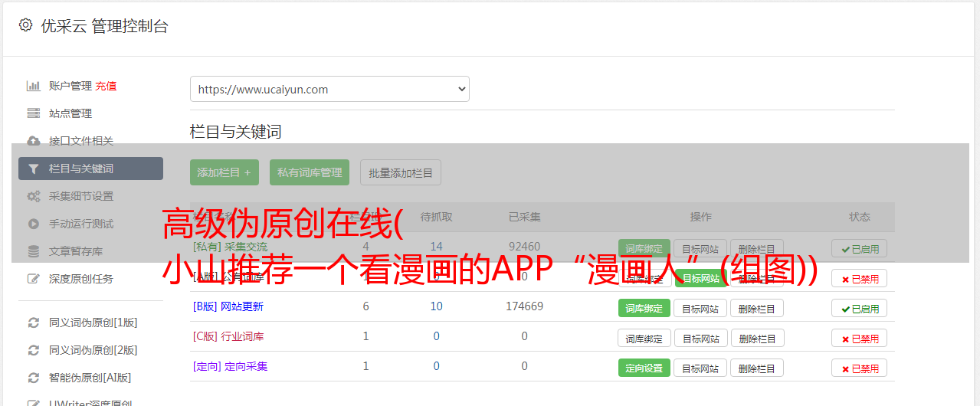Click the gears icon for 采集细节设置
This screenshot has width=980, height=406.
click(34, 196)
